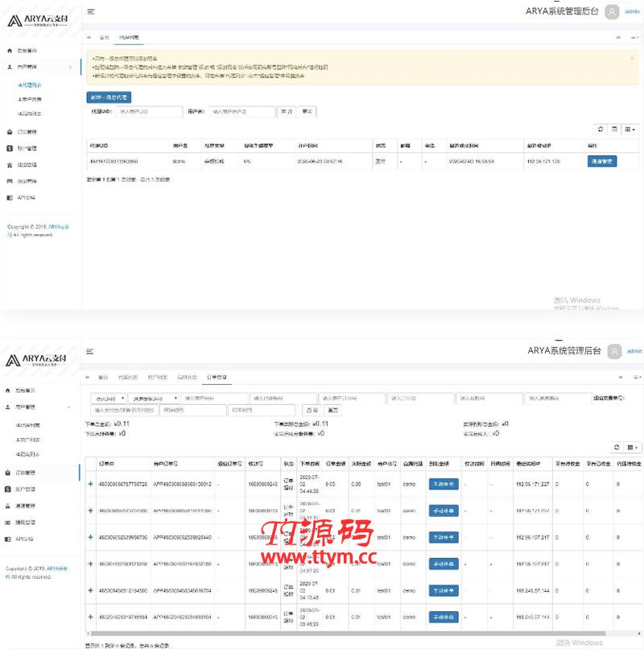The height and width of the screenshot is (649, 644).
Task: Click blue button in order row IP 112.96.171.227
Action: [x=444, y=484]
